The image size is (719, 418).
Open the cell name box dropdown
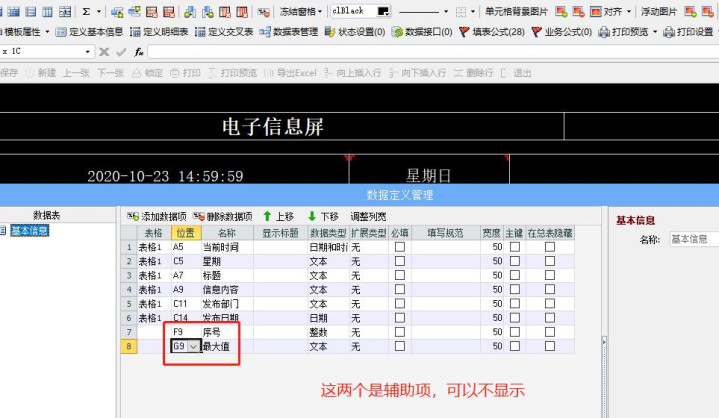coord(88,51)
